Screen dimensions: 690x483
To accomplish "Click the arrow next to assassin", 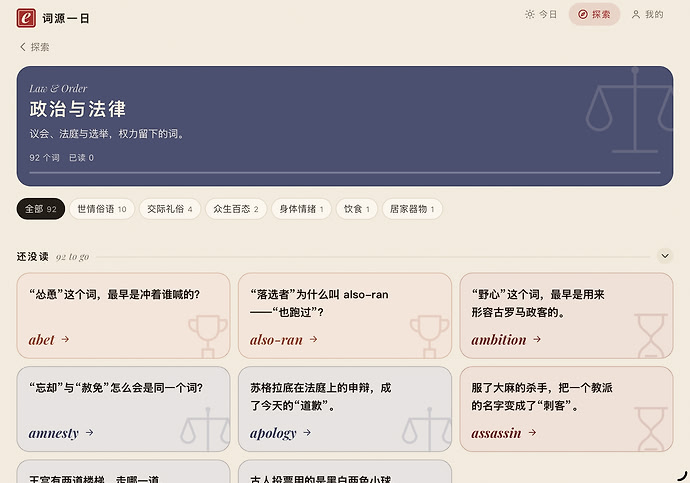I will 532,432.
